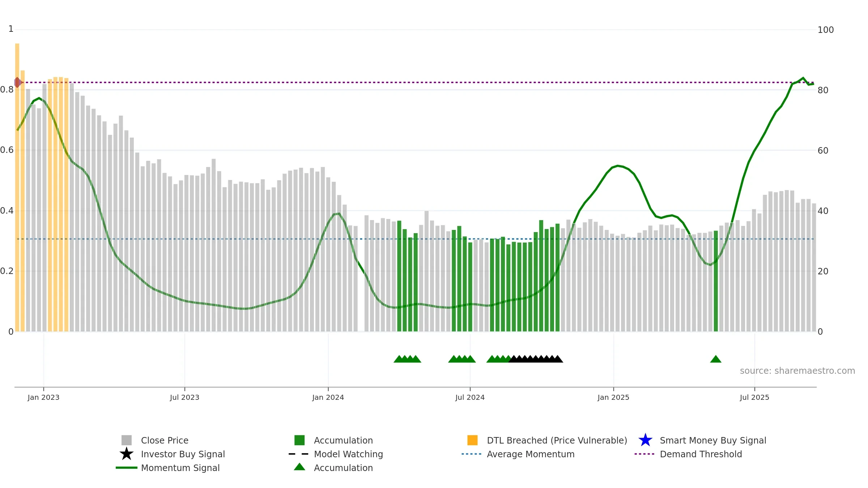Viewport: 868px width, 488px height.
Task: Click the green Accumulation square legend icon
Action: [299, 440]
